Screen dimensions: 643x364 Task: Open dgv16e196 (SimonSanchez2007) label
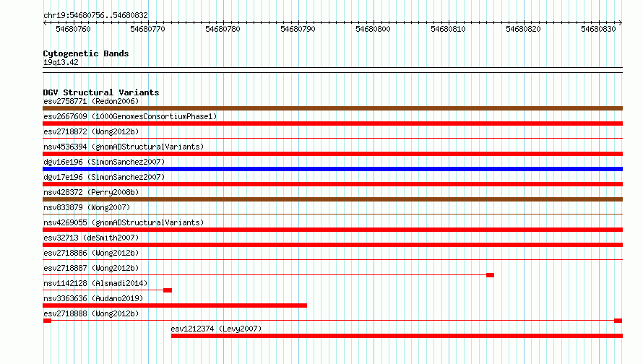[104, 162]
